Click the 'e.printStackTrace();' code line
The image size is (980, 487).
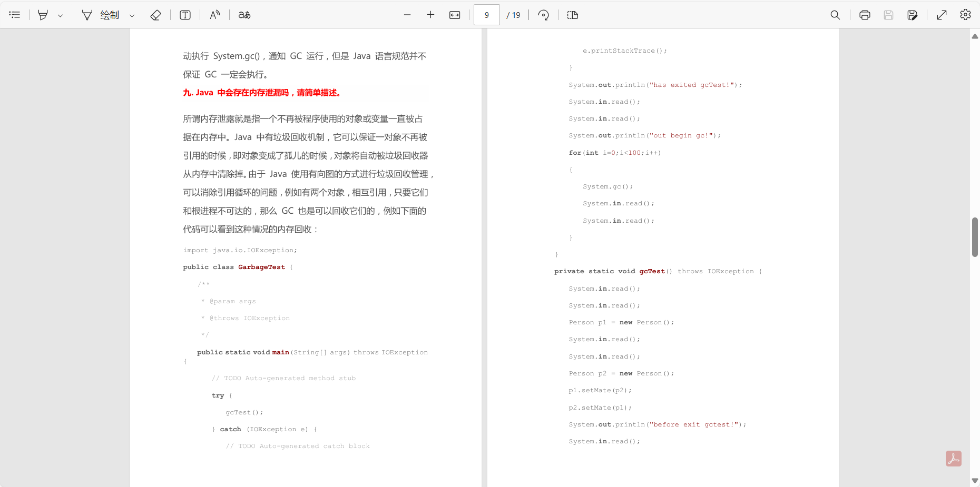625,51
